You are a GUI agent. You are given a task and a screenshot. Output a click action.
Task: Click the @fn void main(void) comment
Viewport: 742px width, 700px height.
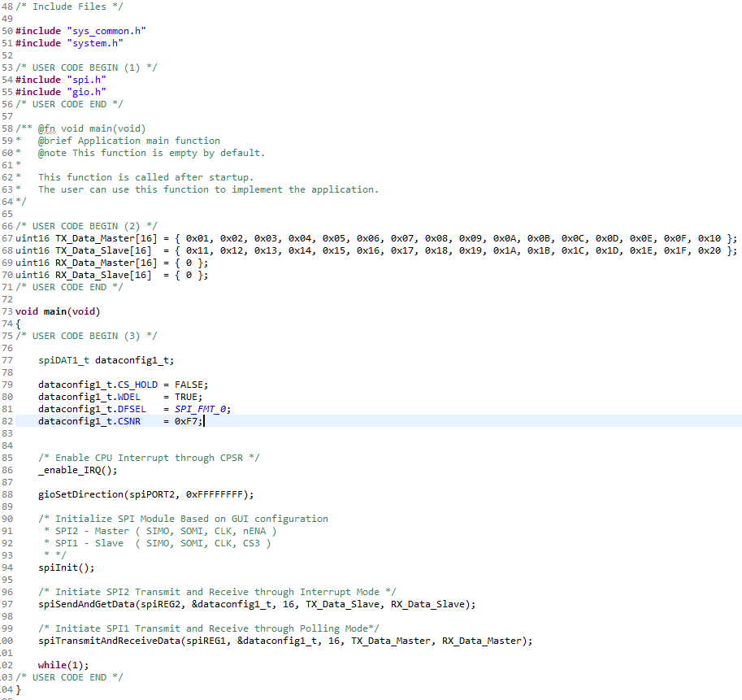pos(80,128)
